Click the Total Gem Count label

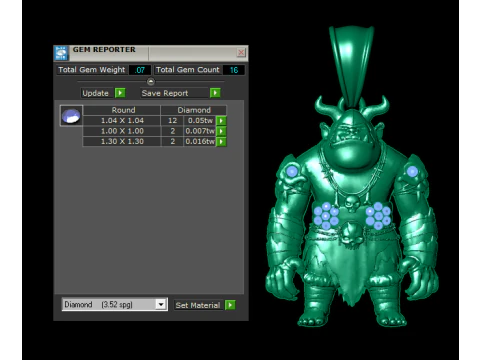click(188, 70)
